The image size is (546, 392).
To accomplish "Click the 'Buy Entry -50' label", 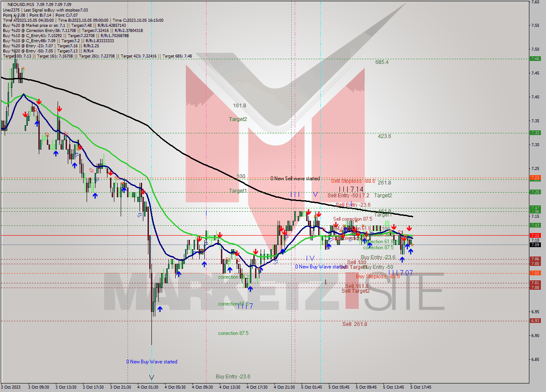I will pyautogui.click(x=378, y=267).
